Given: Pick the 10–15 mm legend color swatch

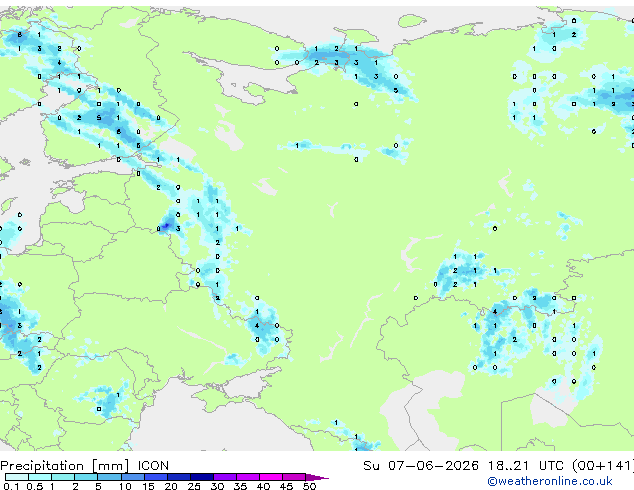Looking at the screenshot, I should (132, 477).
